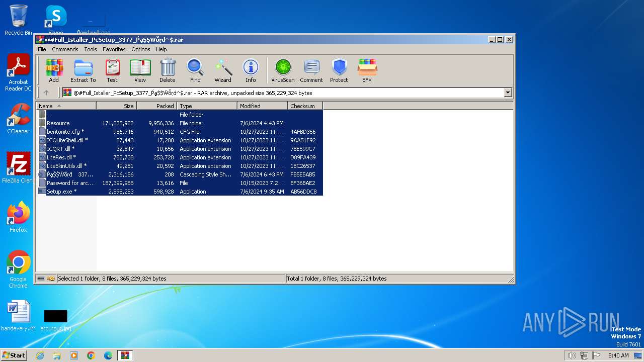Viewport: 644px width, 362px height.
Task: Sort by Packed column header
Action: coord(156,106)
